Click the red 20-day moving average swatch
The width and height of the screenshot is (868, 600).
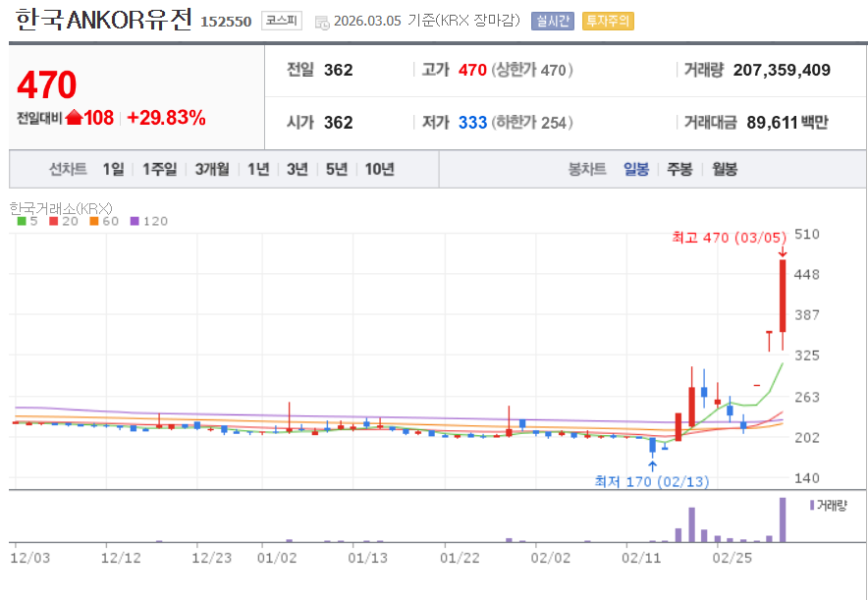click(x=54, y=221)
